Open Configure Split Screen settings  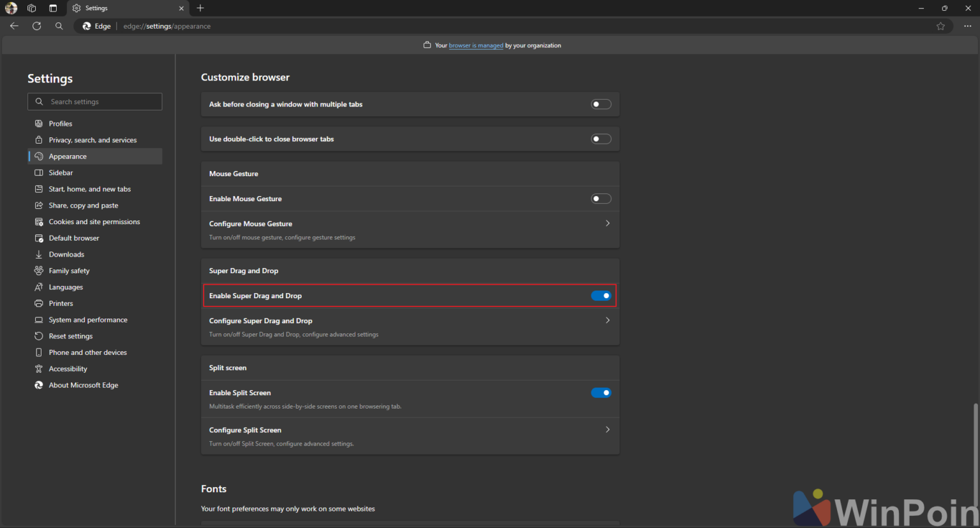pyautogui.click(x=607, y=429)
